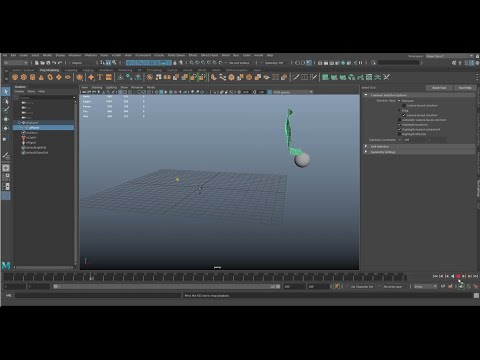
Task: Open the Outliner Display menu
Action: coord(19,91)
